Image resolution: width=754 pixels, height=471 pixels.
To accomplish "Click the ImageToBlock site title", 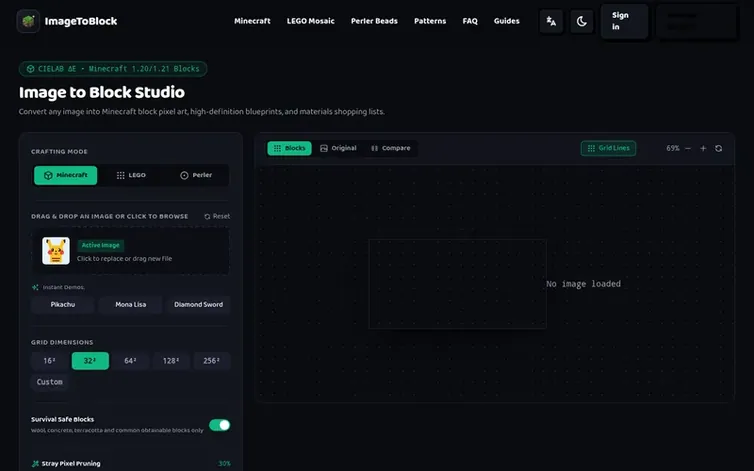I will (x=81, y=21).
